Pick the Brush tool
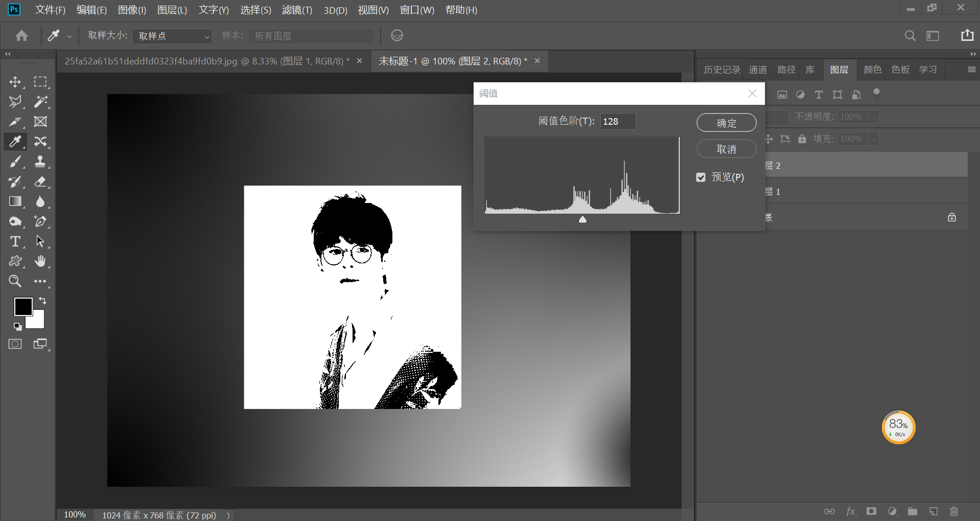This screenshot has height=521, width=980. coord(15,162)
